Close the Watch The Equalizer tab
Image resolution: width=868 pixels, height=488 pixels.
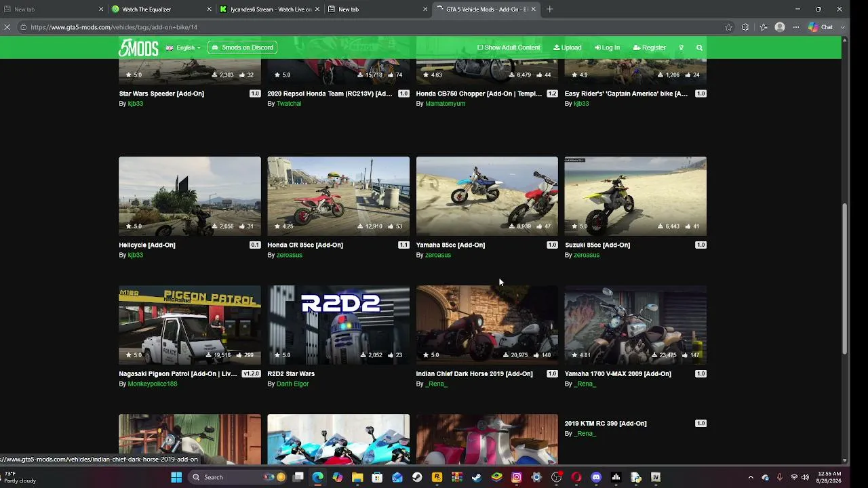click(209, 9)
